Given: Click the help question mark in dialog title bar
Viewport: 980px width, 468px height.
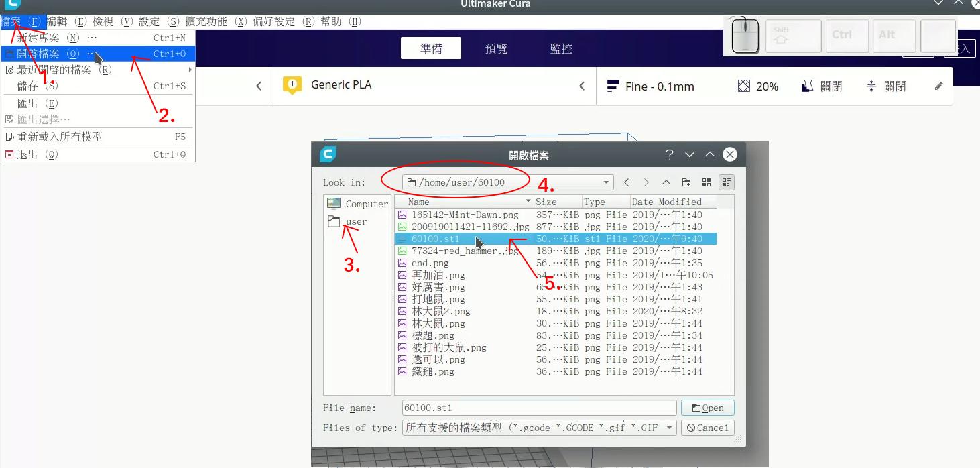Looking at the screenshot, I should point(669,154).
